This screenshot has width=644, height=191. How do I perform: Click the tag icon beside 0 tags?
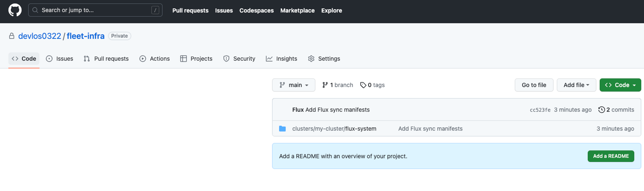pos(363,85)
